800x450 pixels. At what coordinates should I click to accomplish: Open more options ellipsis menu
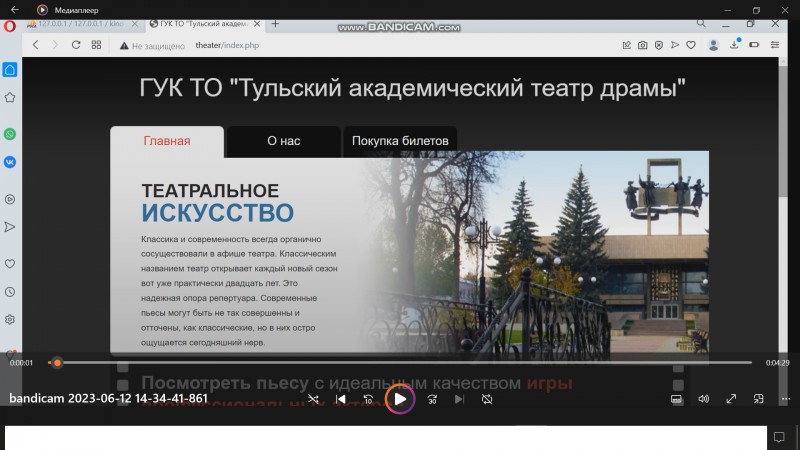[786, 399]
